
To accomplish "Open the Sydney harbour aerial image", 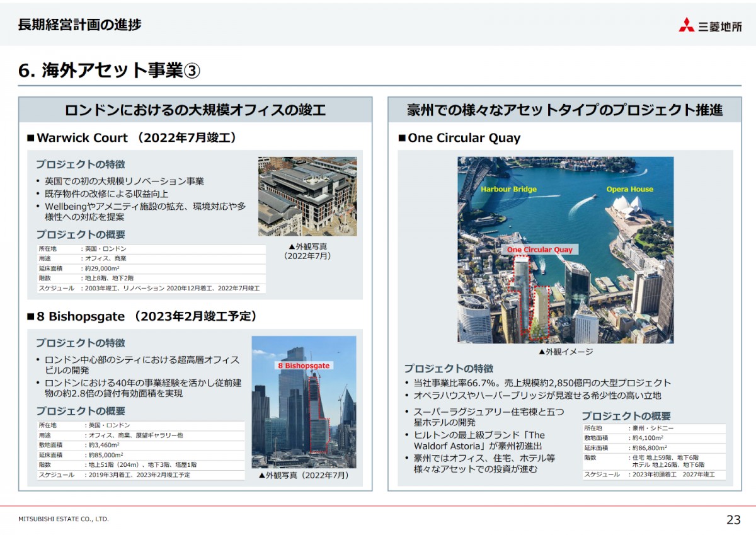I will point(565,250).
